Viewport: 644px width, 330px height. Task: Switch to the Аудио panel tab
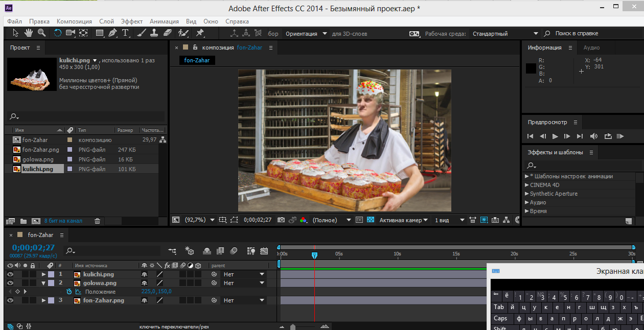point(591,48)
